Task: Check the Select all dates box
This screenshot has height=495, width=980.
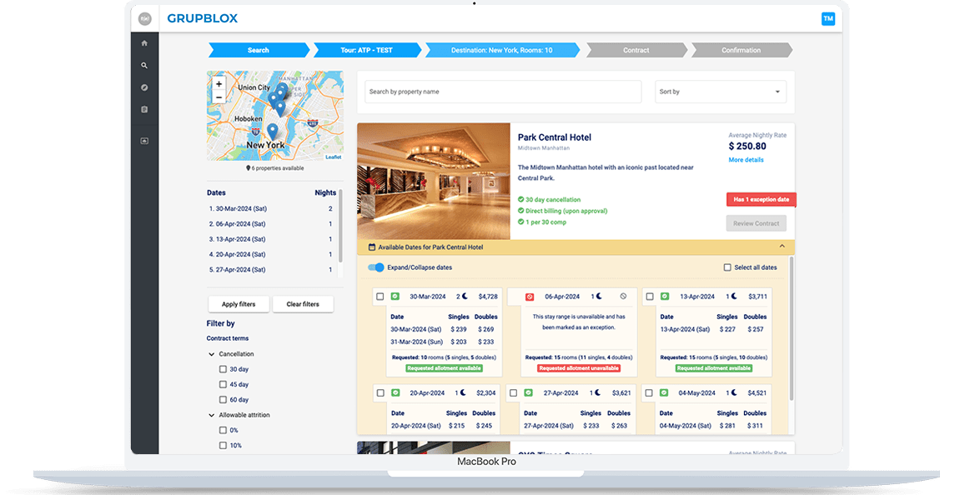Action: point(727,267)
